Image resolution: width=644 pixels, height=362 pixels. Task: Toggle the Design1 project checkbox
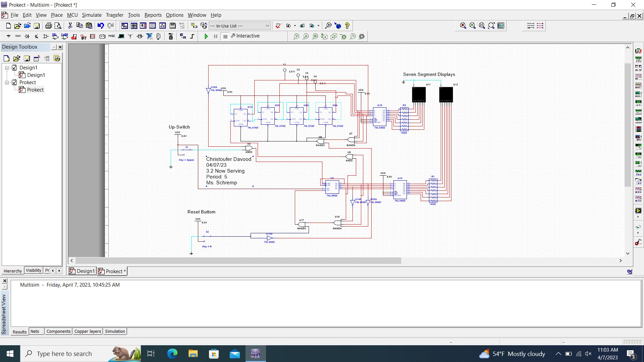point(14,67)
